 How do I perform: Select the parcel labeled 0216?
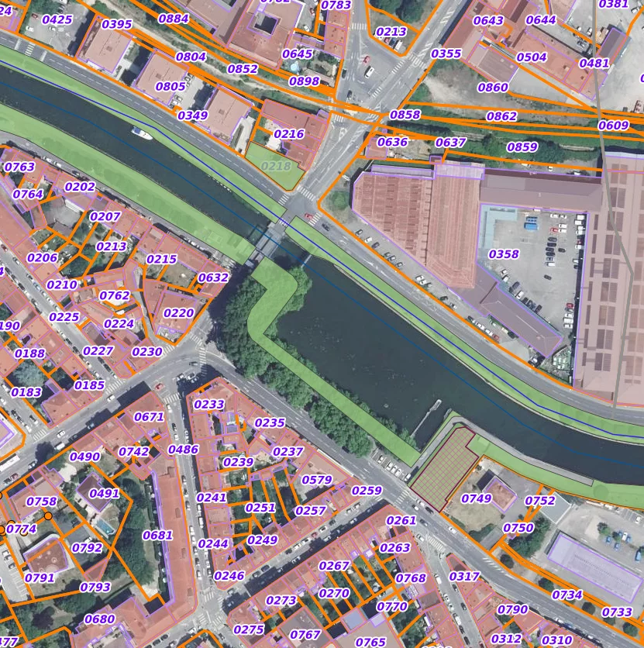(x=289, y=134)
